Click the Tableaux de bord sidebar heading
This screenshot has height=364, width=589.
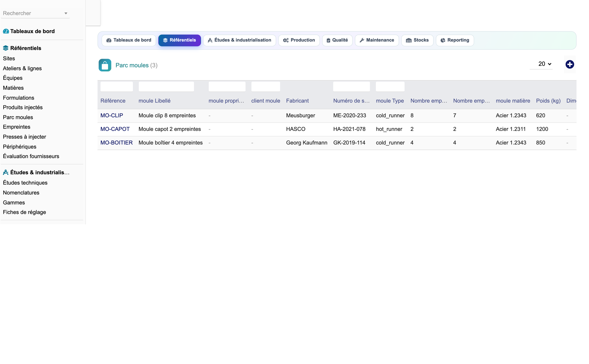click(32, 31)
